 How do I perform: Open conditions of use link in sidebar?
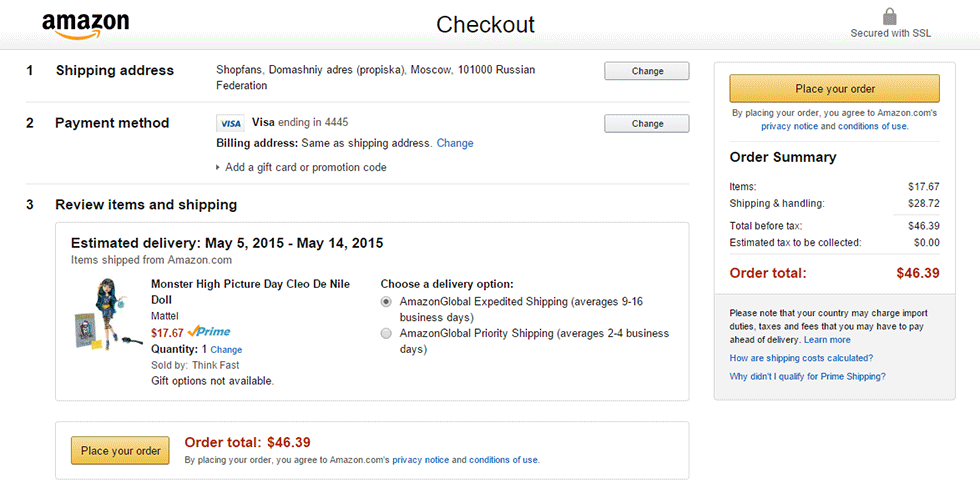pyautogui.click(x=872, y=126)
